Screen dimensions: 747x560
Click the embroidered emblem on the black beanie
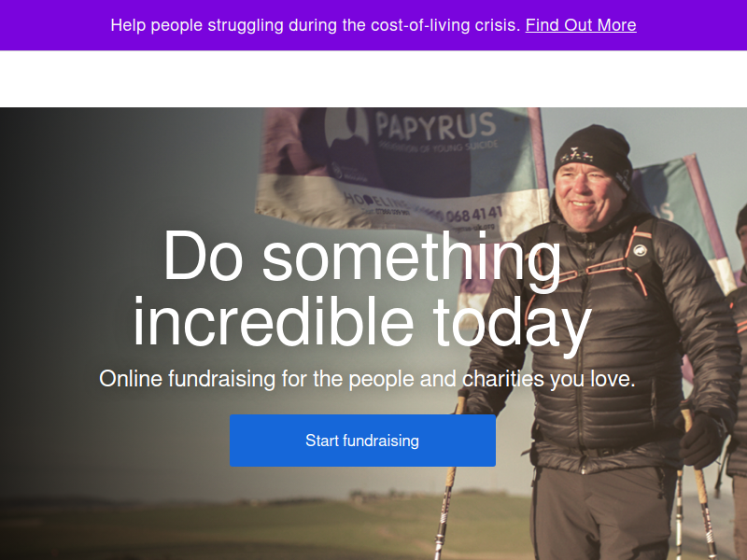click(576, 155)
